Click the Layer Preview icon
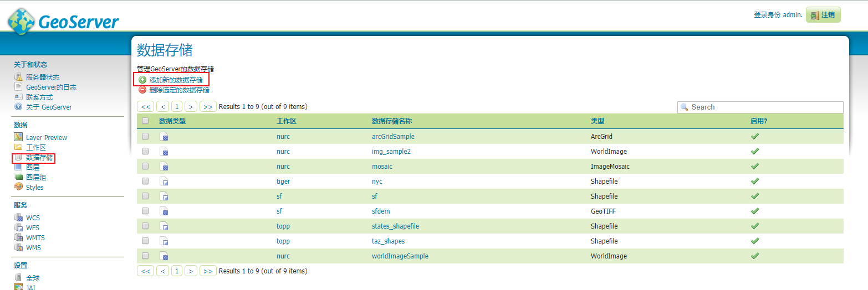Viewport: 868px width, 290px height. point(18,137)
